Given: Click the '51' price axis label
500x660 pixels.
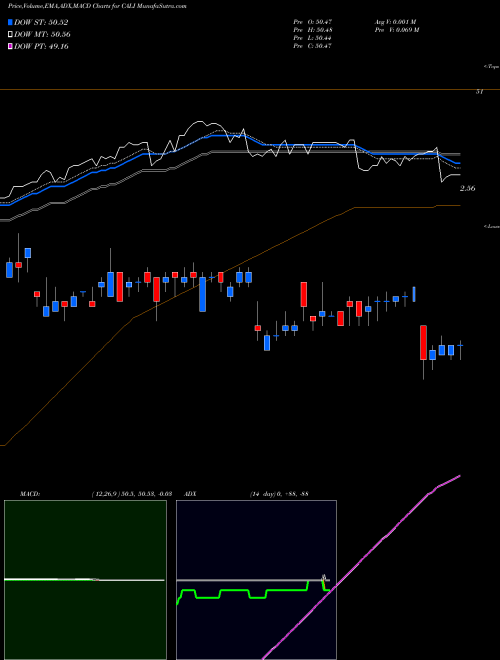Looking at the screenshot, I should [x=479, y=91].
